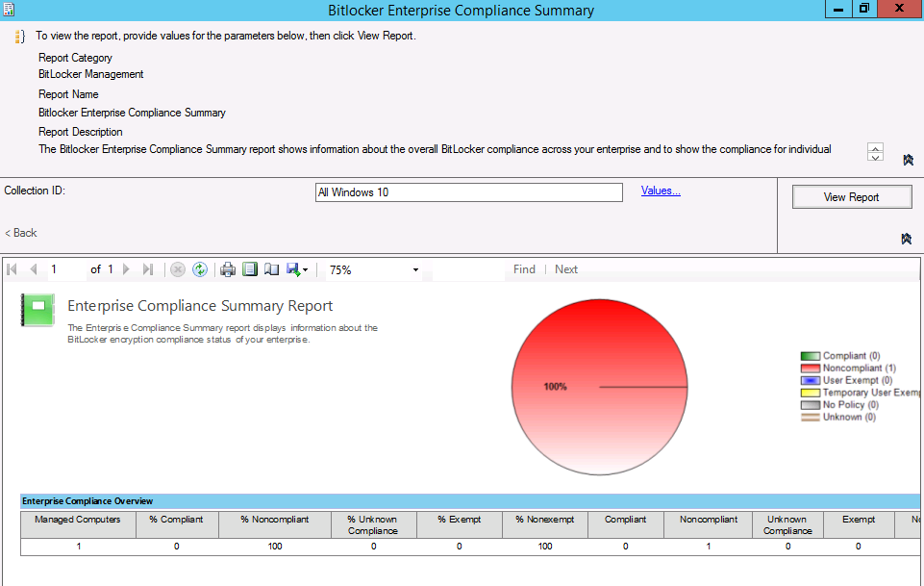The width and height of the screenshot is (924, 586).
Task: Click the 100% pie label
Action: (555, 387)
